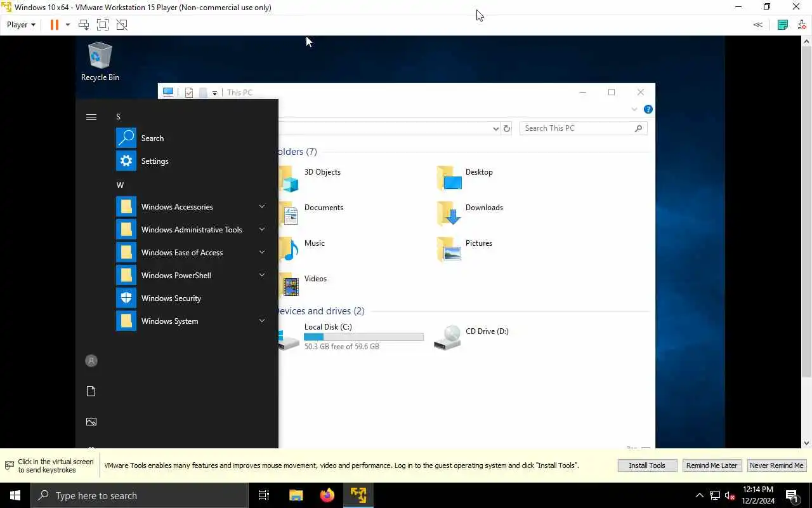Screen dimensions: 812x508
Task: Click the taskbar Type here to search box
Action: tap(140, 495)
